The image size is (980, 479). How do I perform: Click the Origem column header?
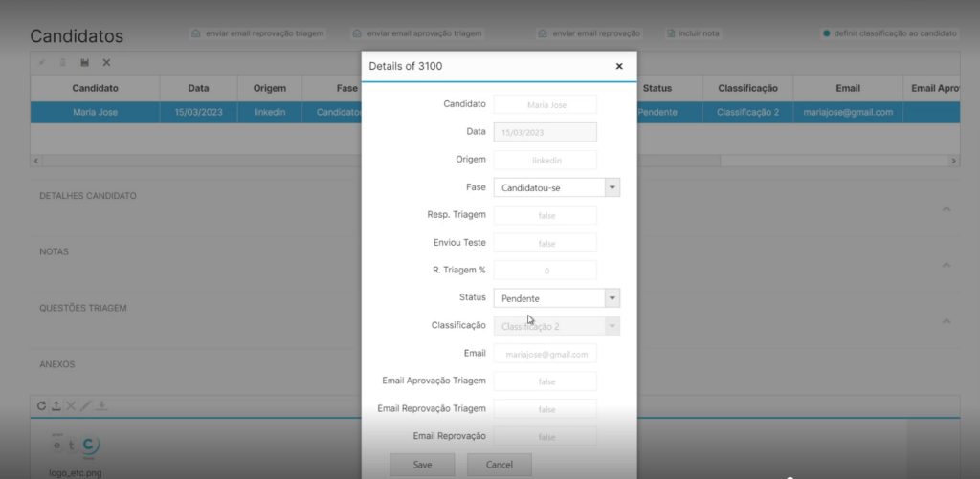point(269,88)
